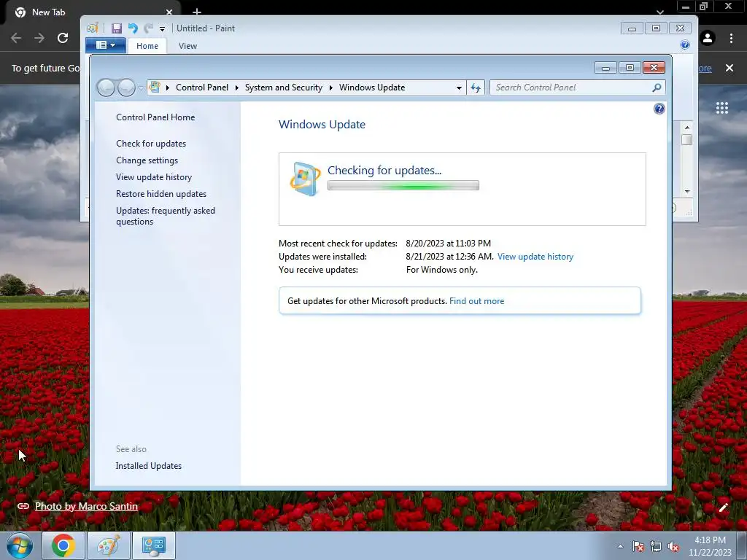Open Updates: frequently asked questions

point(166,216)
